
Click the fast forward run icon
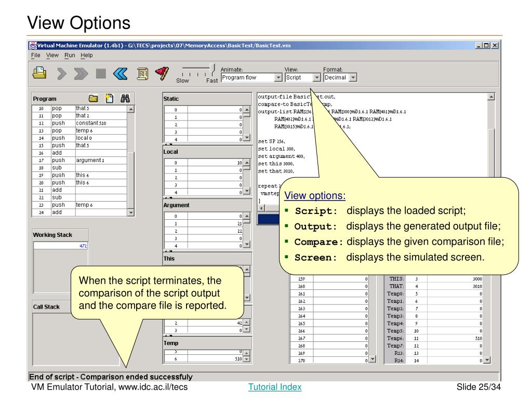81,73
